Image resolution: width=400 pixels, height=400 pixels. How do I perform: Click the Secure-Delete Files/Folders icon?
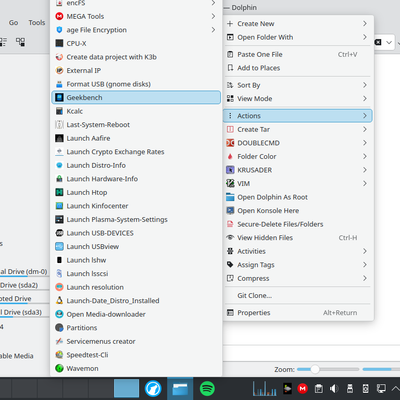click(x=230, y=224)
